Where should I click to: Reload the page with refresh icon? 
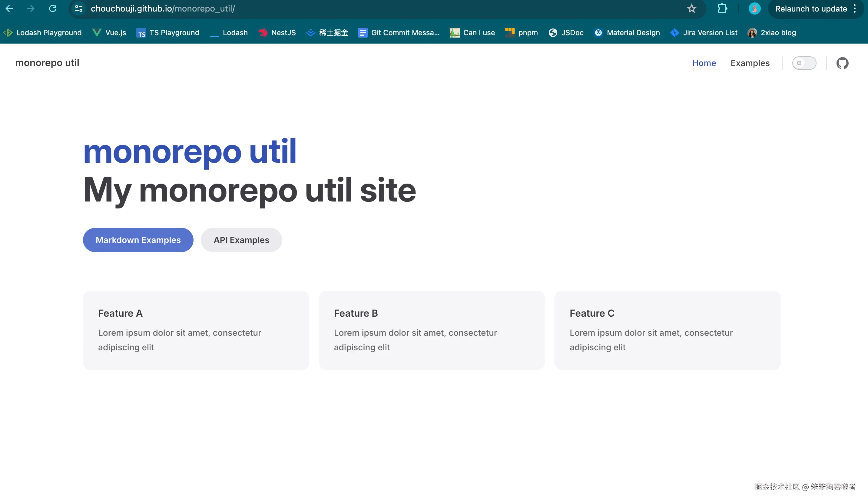click(x=53, y=8)
